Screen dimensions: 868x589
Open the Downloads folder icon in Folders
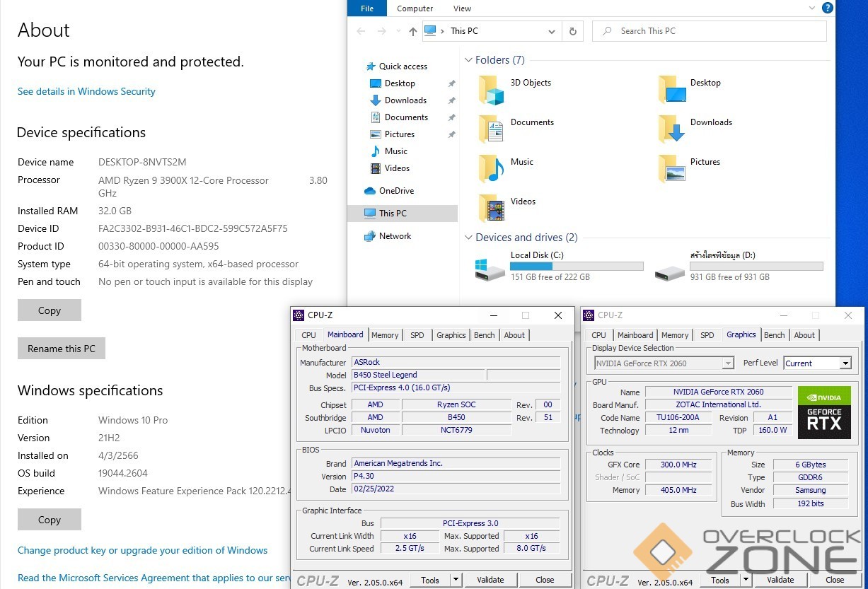pyautogui.click(x=672, y=130)
